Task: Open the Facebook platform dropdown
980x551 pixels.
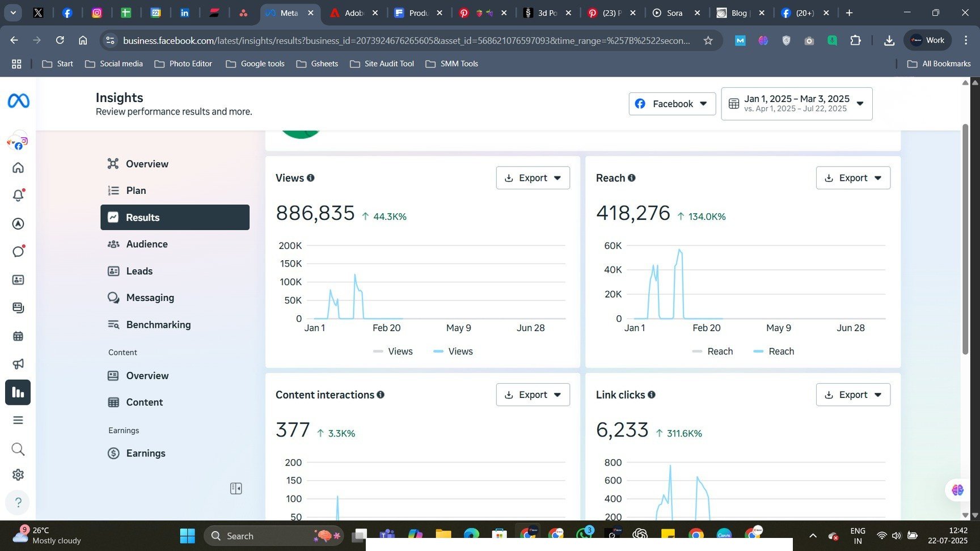Action: tap(672, 104)
